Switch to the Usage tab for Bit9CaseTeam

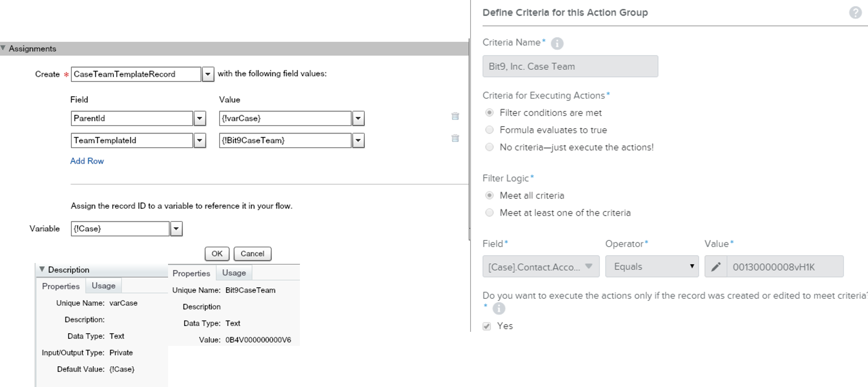click(x=234, y=273)
